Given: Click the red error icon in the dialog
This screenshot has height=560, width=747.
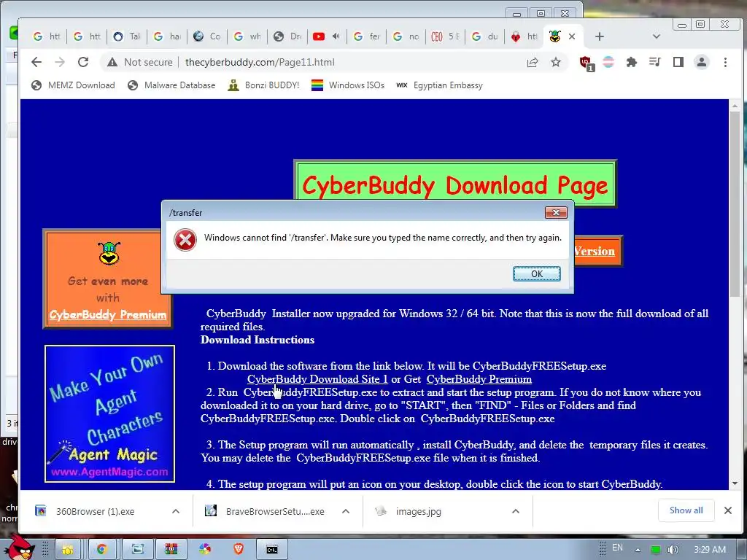Looking at the screenshot, I should [185, 239].
